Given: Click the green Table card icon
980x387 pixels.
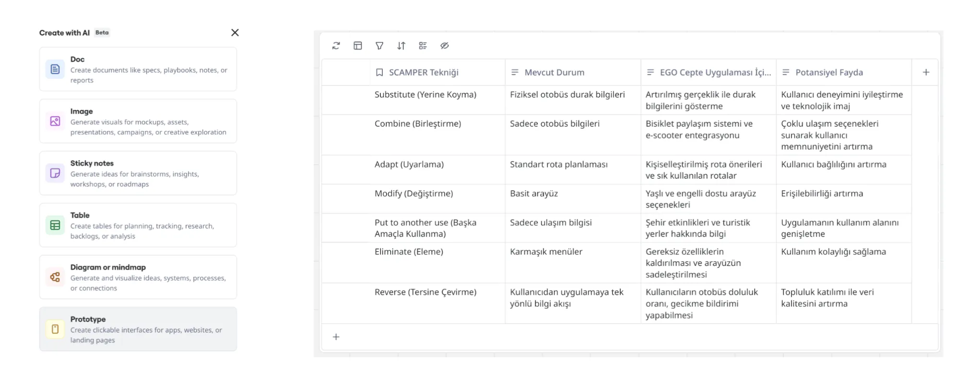Looking at the screenshot, I should coord(55,225).
